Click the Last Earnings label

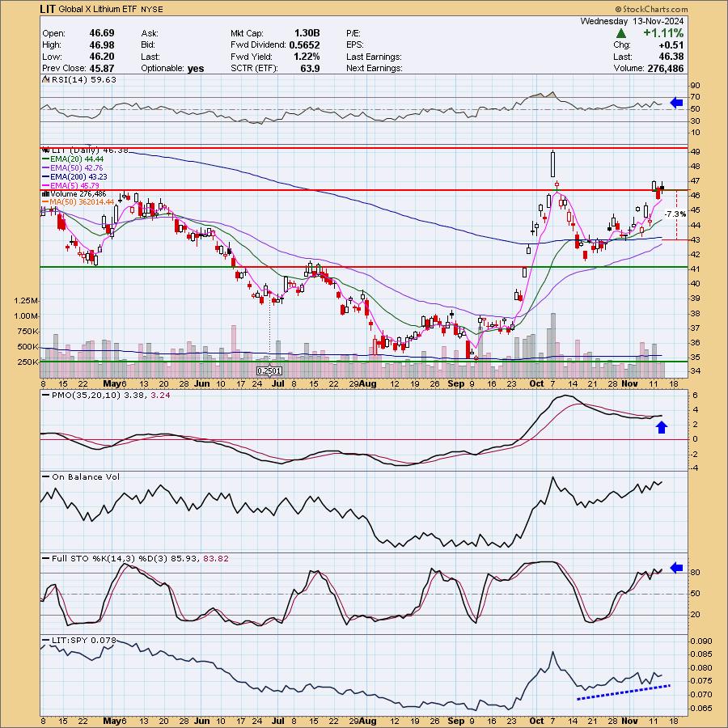[x=374, y=57]
